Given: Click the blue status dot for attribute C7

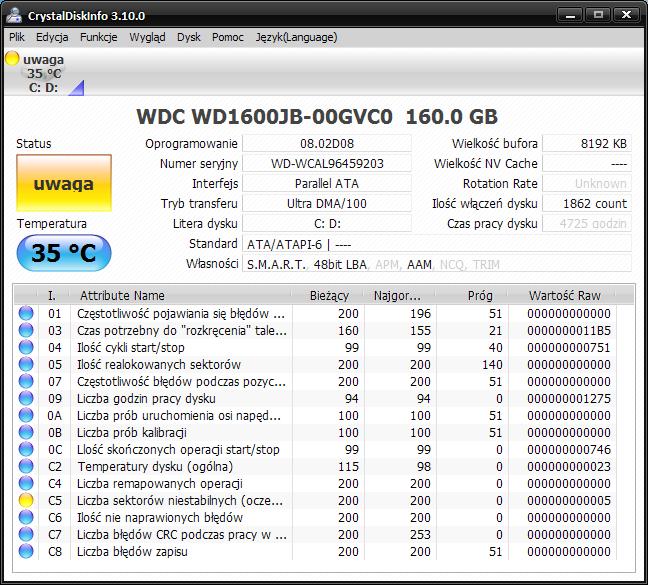Looking at the screenshot, I should click(26, 534).
